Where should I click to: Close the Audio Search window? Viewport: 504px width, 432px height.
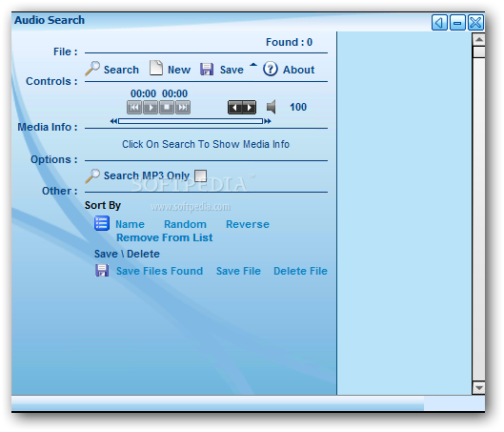click(475, 23)
